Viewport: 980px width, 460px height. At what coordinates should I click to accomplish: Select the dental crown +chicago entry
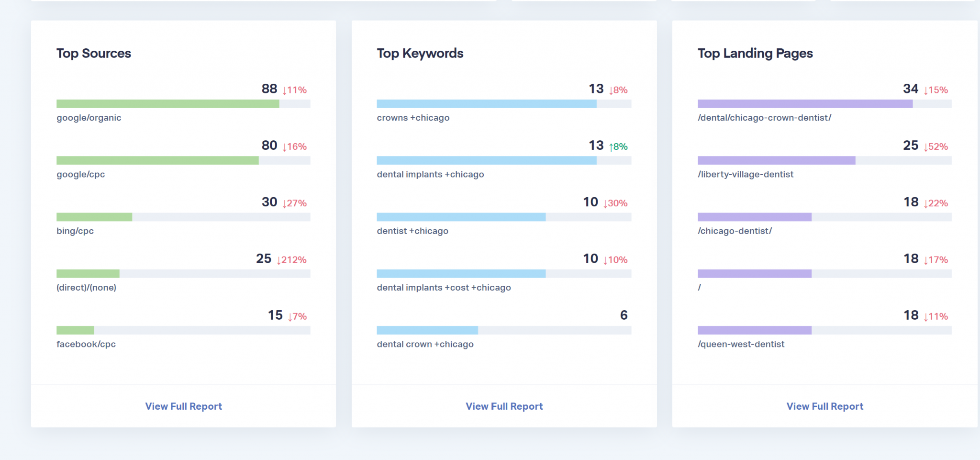tap(425, 344)
